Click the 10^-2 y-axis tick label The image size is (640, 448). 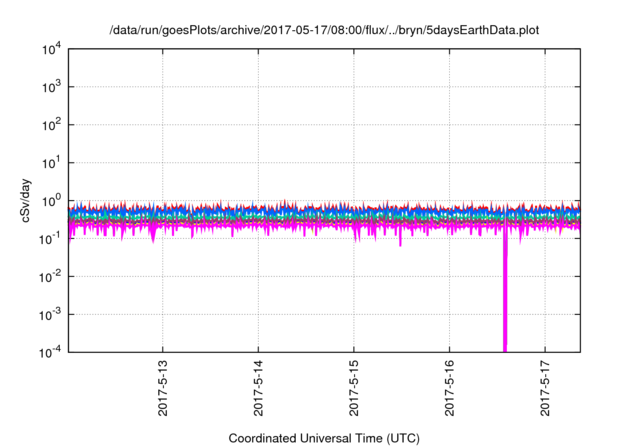51,277
